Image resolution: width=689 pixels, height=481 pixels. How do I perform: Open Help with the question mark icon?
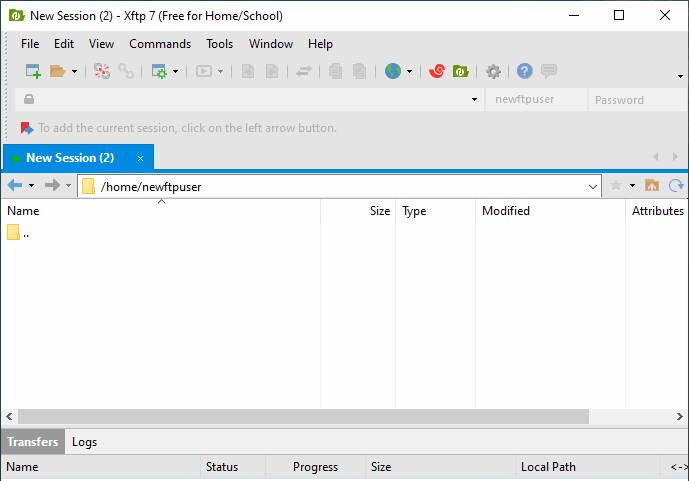[x=525, y=71]
